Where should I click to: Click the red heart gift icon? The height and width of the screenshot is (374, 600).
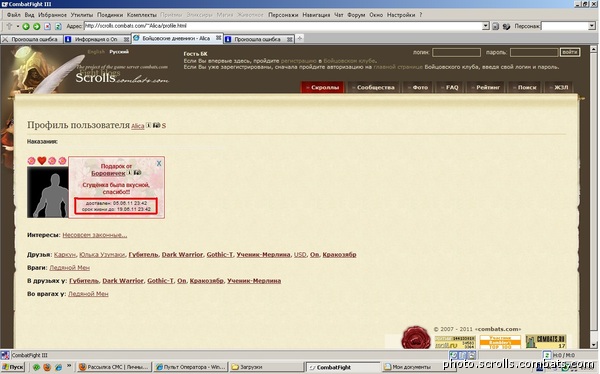click(42, 161)
